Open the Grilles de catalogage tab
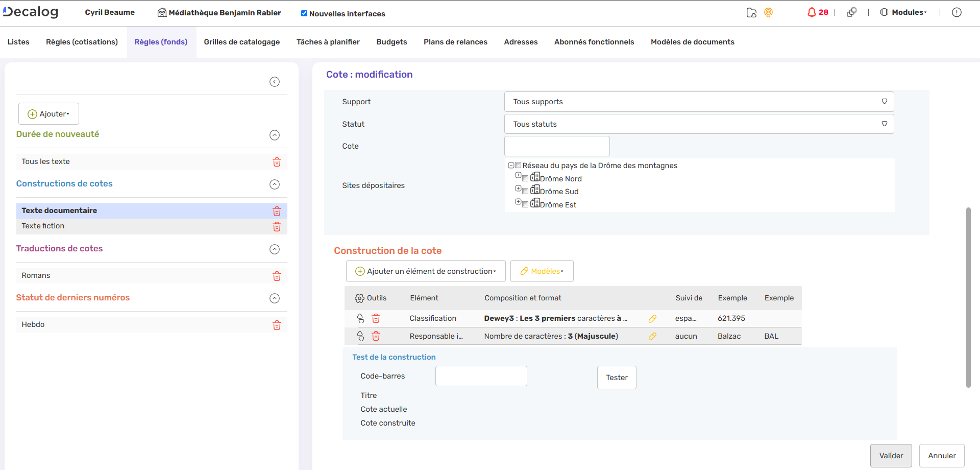 pos(241,42)
